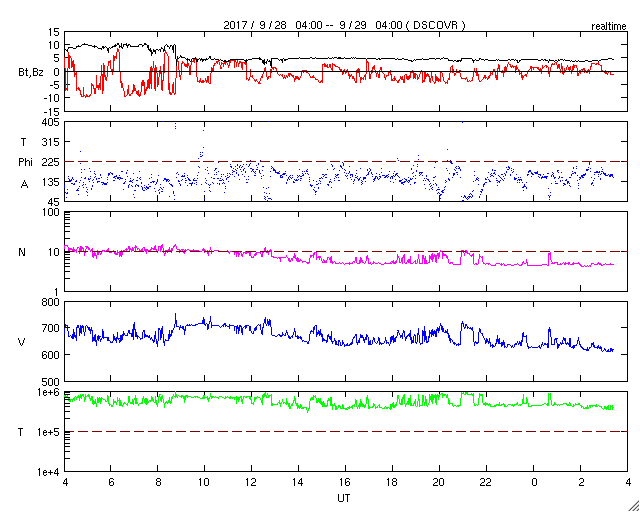This screenshot has height=512, width=640.
Task: Click the '14' hour tick on UT axis
Action: click(298, 482)
